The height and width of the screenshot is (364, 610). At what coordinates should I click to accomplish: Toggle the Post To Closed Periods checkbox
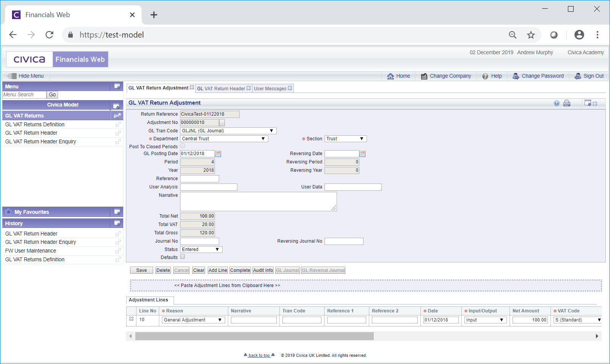pyautogui.click(x=183, y=146)
